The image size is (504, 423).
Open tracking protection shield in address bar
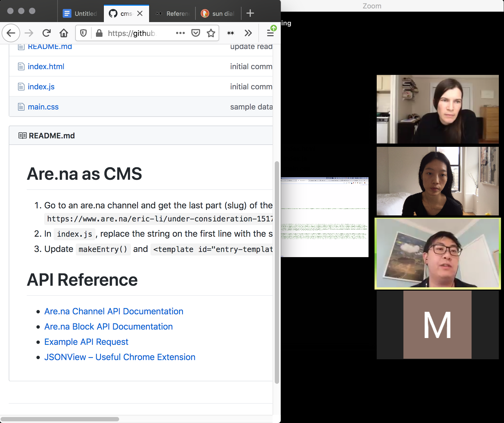pos(83,33)
